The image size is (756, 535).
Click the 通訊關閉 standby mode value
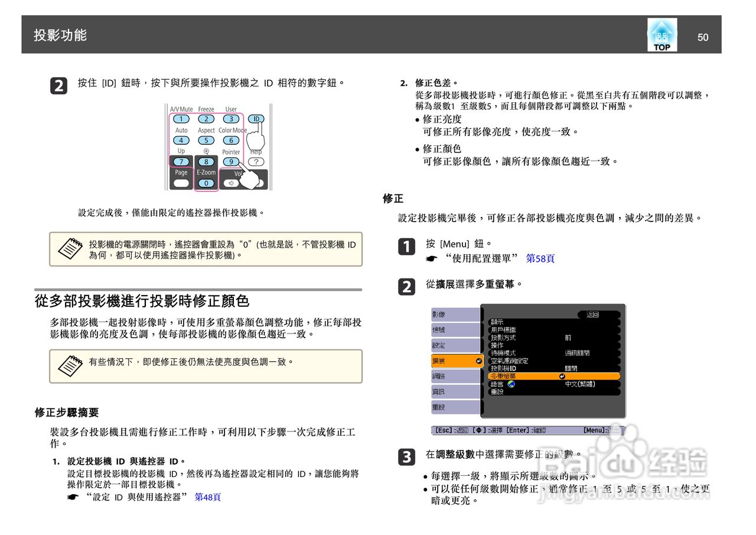tap(577, 353)
